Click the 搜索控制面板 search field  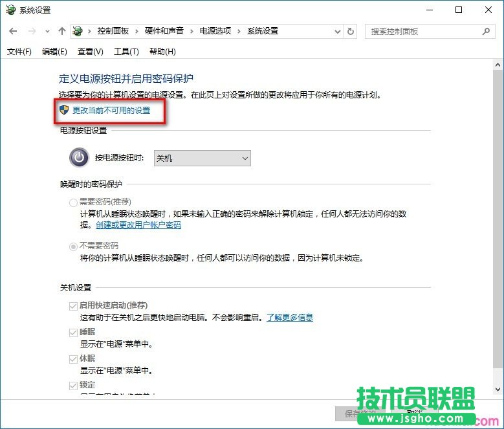click(x=424, y=31)
